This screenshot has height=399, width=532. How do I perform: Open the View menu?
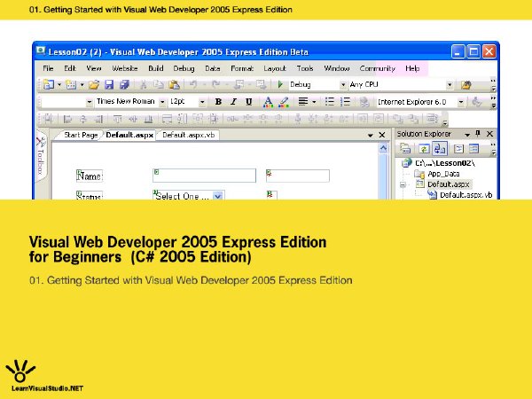[x=94, y=68]
